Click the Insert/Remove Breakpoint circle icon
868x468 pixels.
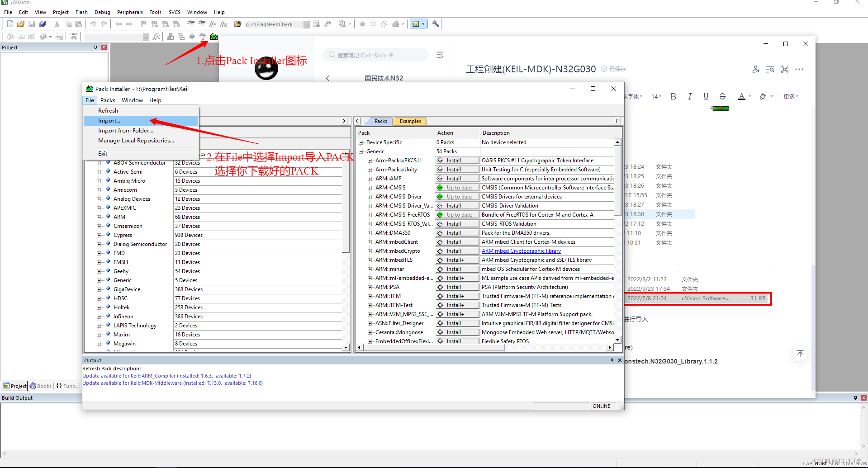(x=362, y=24)
